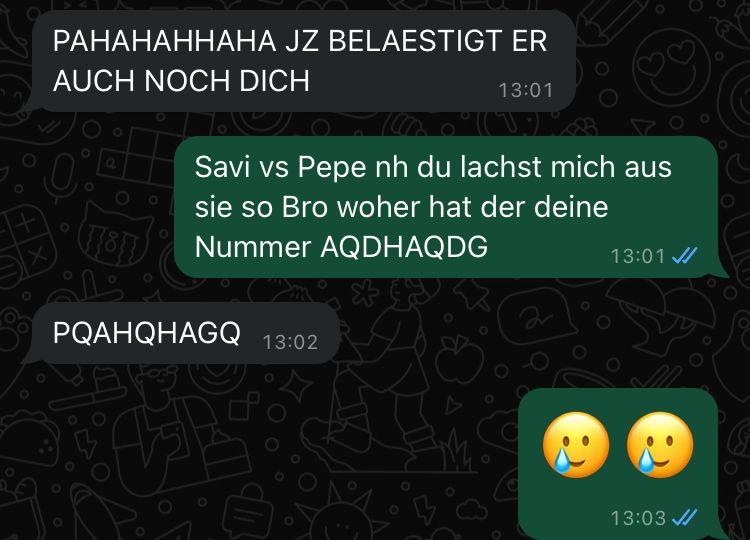Select message starting with PAHAHAHHAHA

point(299,61)
